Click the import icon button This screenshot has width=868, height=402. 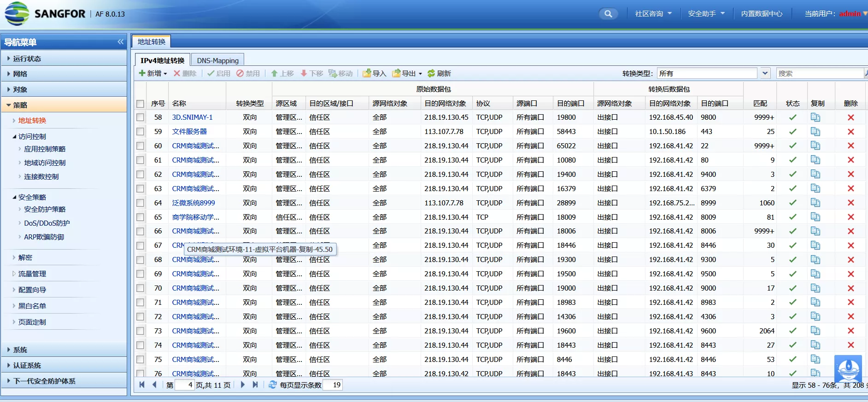coord(374,74)
